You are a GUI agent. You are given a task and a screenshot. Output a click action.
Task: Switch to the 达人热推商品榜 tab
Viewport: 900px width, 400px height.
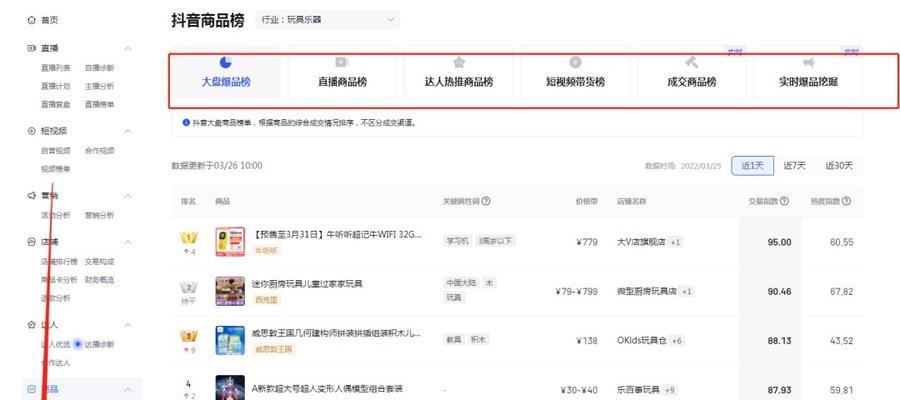pos(459,72)
